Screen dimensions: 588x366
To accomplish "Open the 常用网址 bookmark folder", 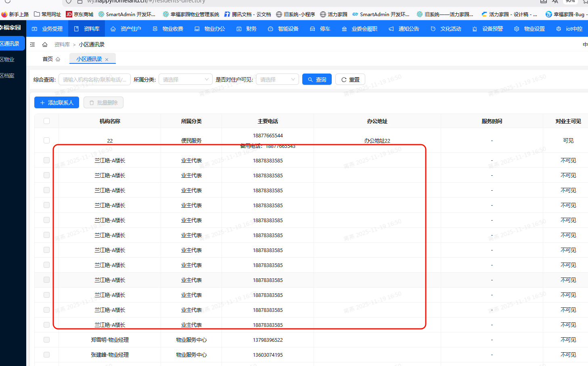I will click(x=47, y=14).
